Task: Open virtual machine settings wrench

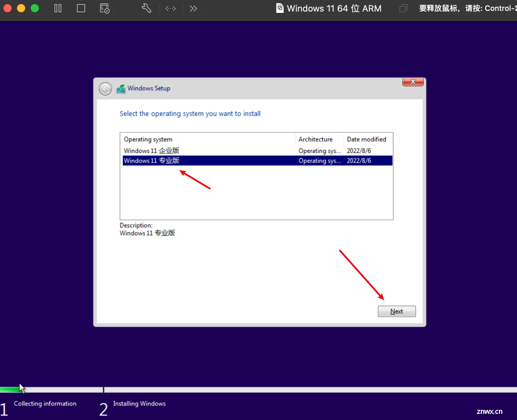Action: point(146,8)
